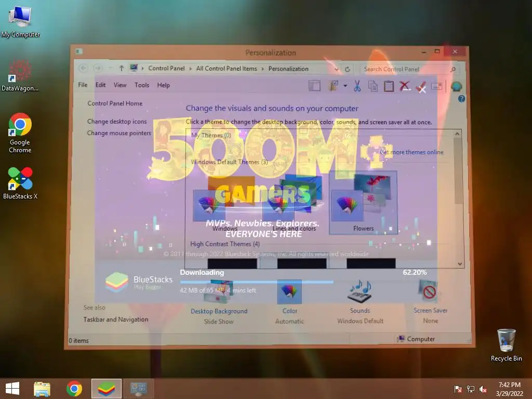Select the Flowers theme
The width and height of the screenshot is (532, 399).
[x=363, y=203]
